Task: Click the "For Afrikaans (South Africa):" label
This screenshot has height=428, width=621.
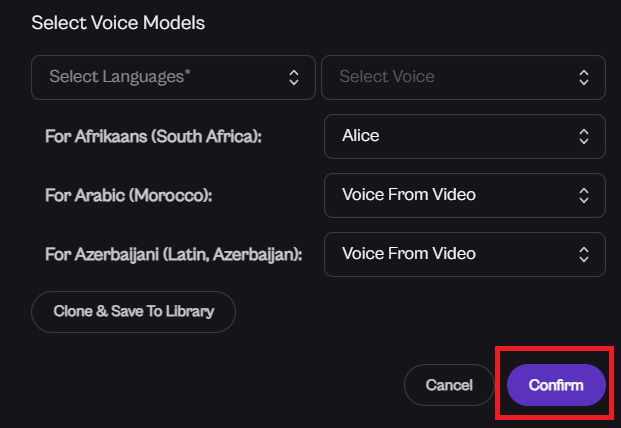Action: click(x=153, y=136)
